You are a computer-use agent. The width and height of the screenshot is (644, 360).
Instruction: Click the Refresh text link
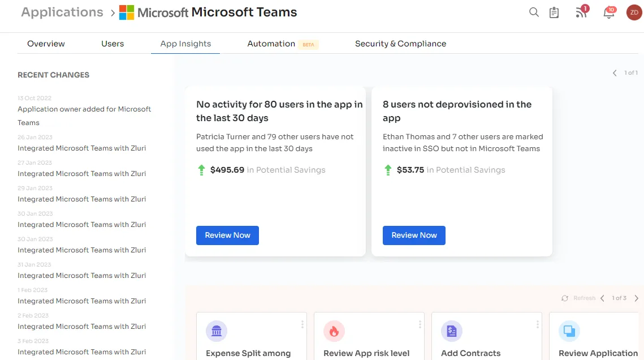point(584,298)
